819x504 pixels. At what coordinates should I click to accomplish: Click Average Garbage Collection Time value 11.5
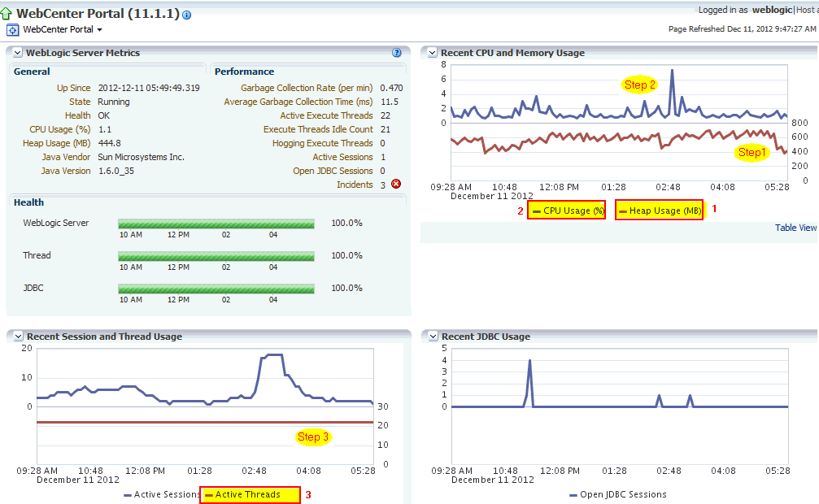[x=390, y=102]
